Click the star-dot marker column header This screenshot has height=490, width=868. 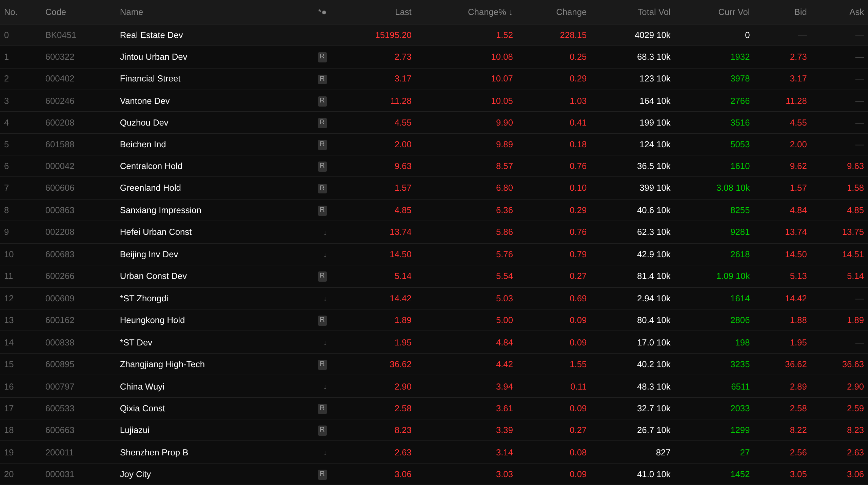click(x=322, y=12)
